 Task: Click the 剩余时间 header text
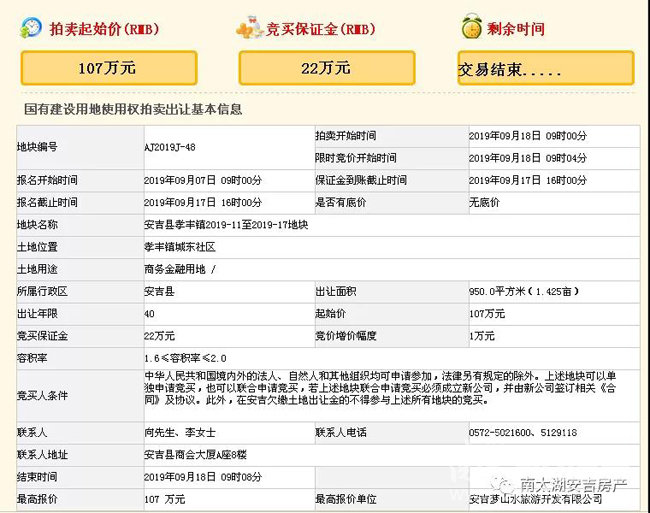[515, 29]
